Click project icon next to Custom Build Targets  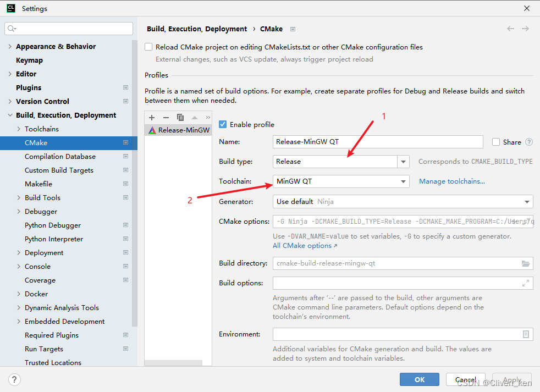click(126, 170)
